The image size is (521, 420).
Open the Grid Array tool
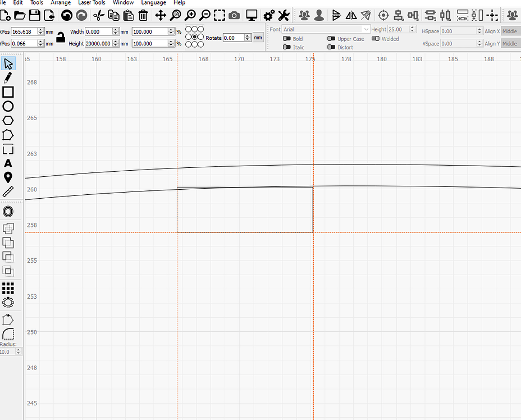(x=8, y=289)
